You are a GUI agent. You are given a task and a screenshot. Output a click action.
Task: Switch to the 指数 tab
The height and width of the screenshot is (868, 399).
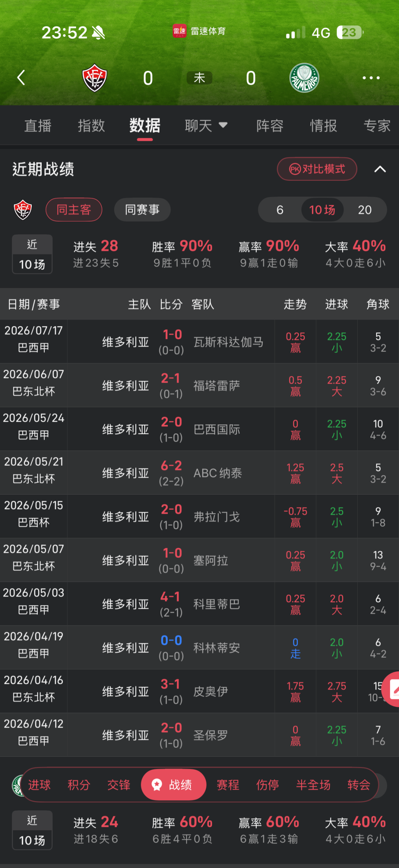click(x=91, y=126)
